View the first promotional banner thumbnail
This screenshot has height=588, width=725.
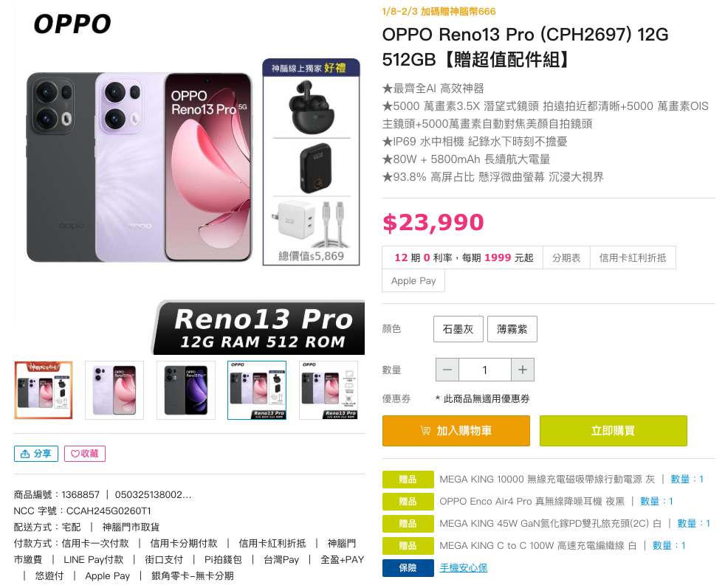44,390
